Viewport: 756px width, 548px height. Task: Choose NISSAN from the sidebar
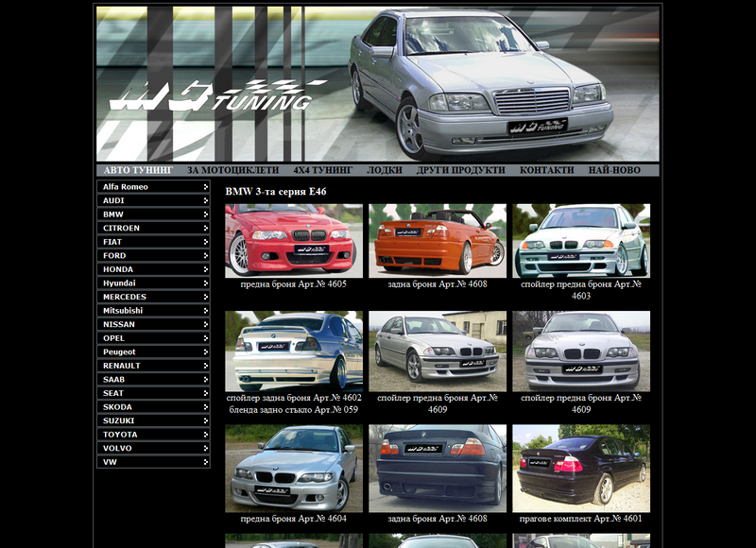tap(153, 324)
